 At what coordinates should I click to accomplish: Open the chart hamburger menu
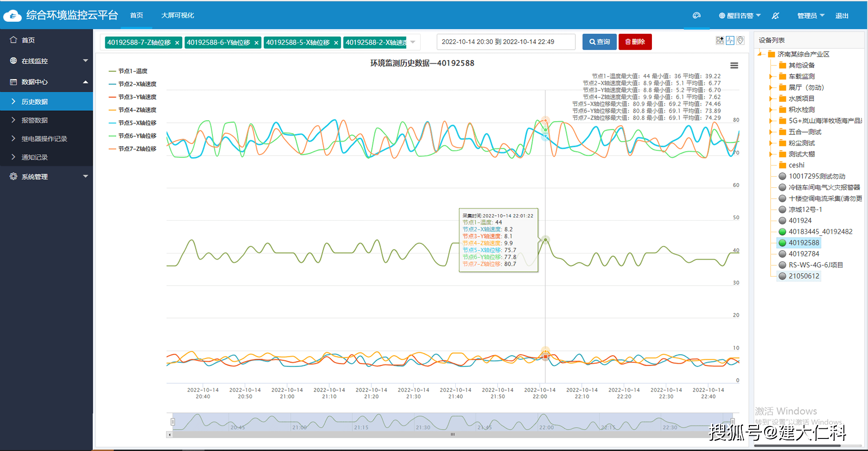[734, 65]
